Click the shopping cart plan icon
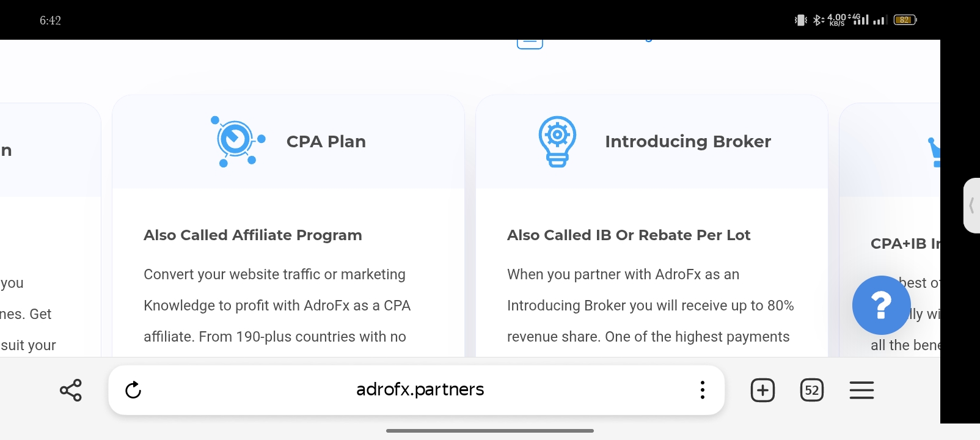The image size is (980, 440). [x=934, y=152]
